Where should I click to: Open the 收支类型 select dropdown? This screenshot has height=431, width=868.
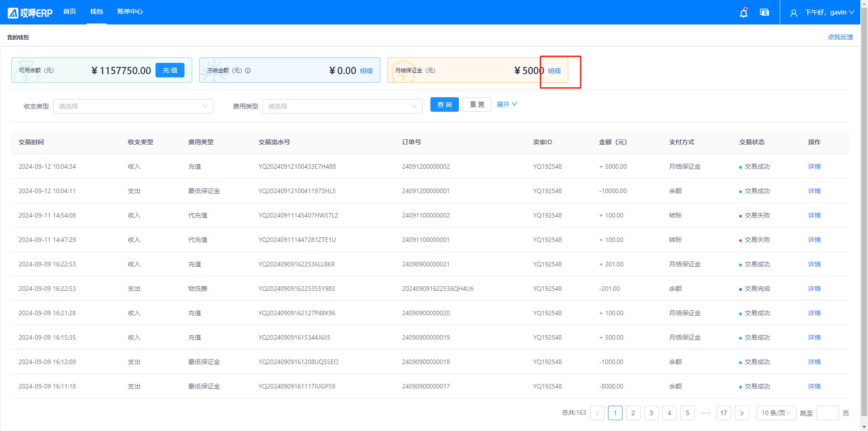[x=133, y=106]
